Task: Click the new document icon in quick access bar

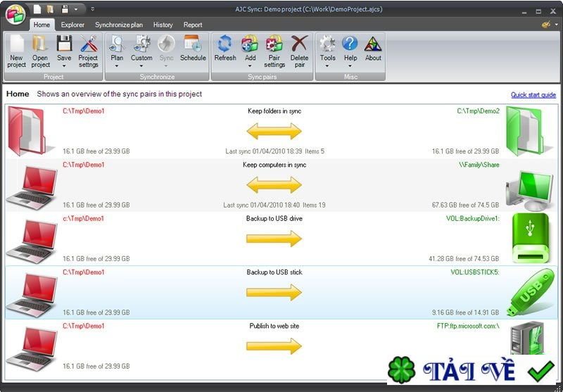Action: point(37,9)
